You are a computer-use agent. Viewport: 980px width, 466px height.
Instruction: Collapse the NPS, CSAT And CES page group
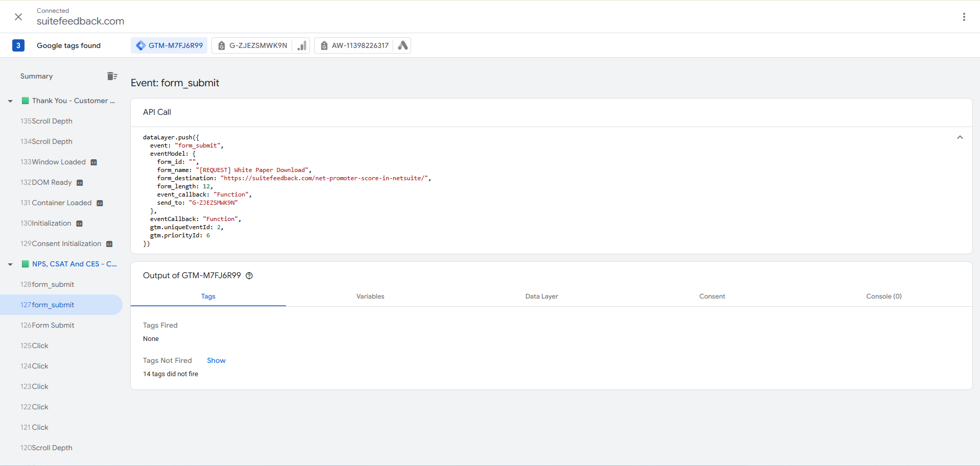tap(10, 264)
